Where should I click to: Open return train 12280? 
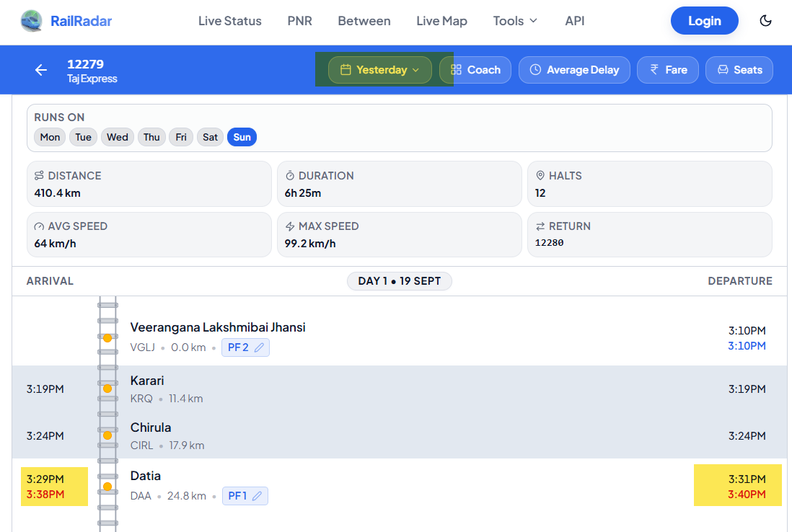549,243
